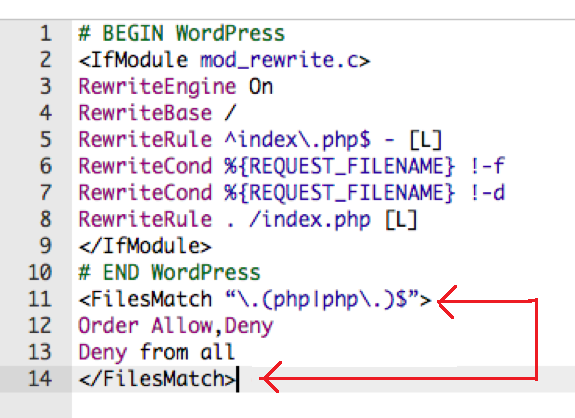Click the pattern '\.(php|php\.)$' on line 11
This screenshot has height=418, width=575.
pos(322,300)
